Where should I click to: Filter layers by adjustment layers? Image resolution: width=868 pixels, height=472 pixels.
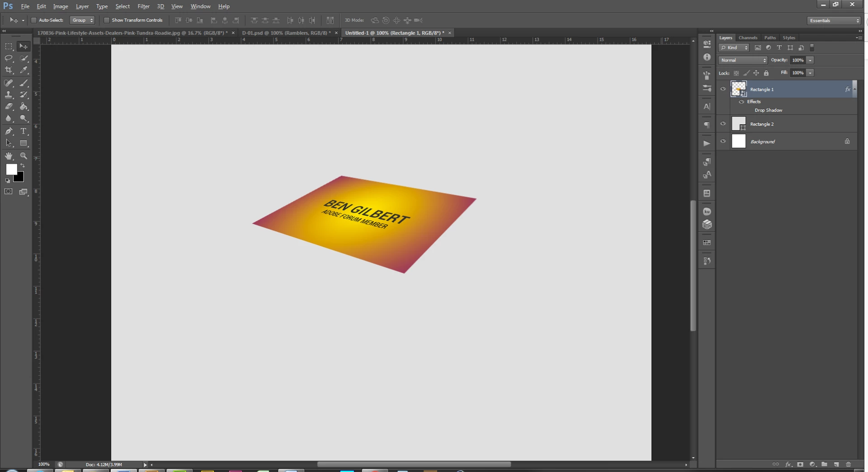point(769,47)
